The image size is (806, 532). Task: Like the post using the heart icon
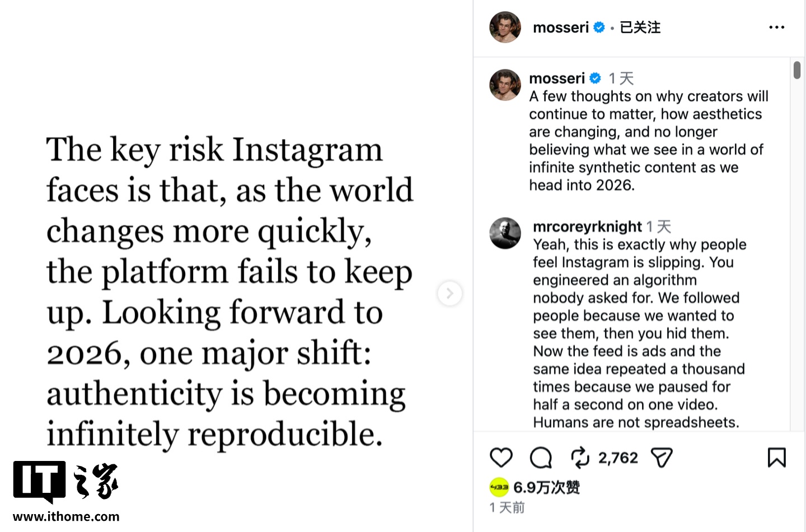click(501, 457)
